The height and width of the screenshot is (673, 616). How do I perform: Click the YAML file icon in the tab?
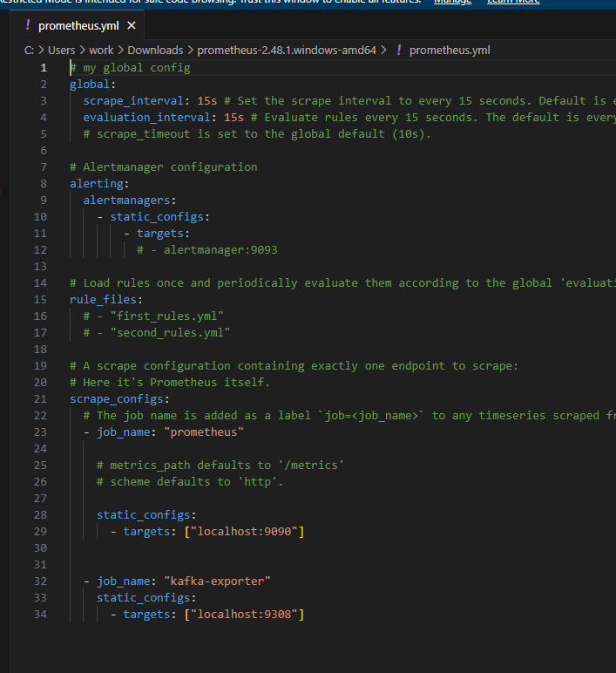(x=28, y=25)
